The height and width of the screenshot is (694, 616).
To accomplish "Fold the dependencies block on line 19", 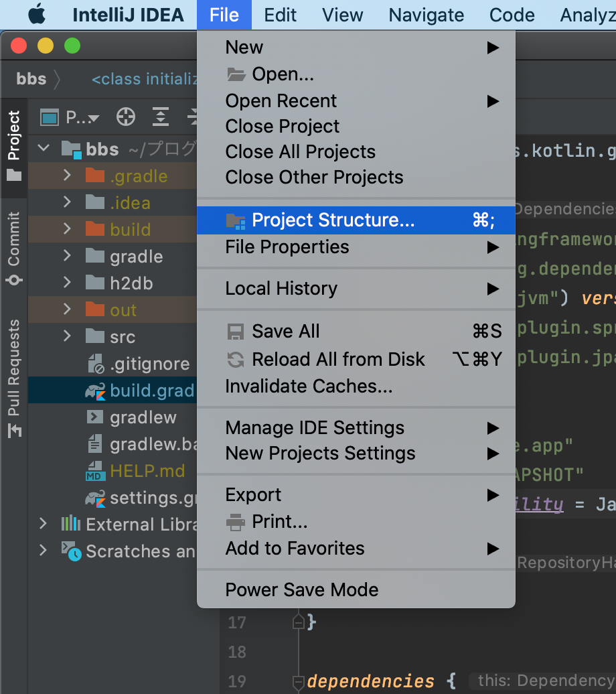I will pos(299,682).
